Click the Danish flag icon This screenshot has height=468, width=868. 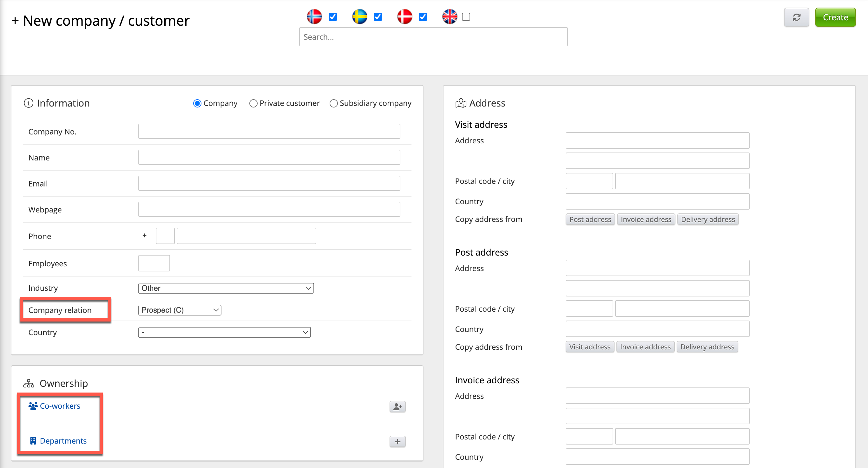404,16
